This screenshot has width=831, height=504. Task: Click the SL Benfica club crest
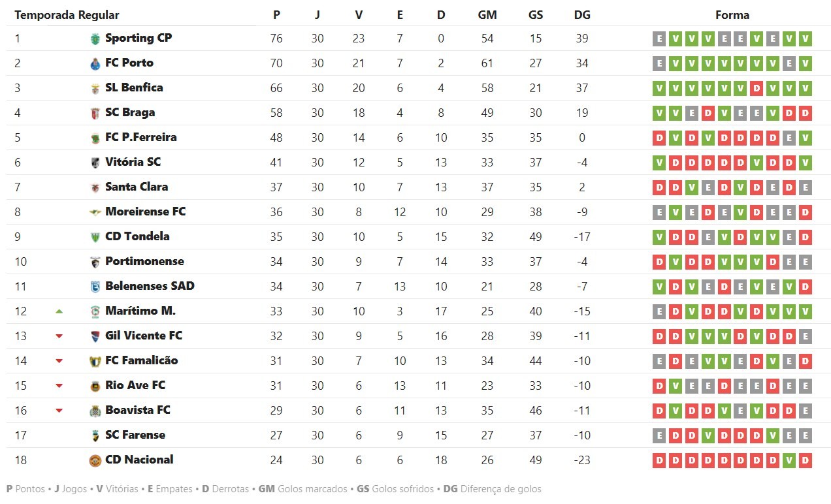point(95,88)
